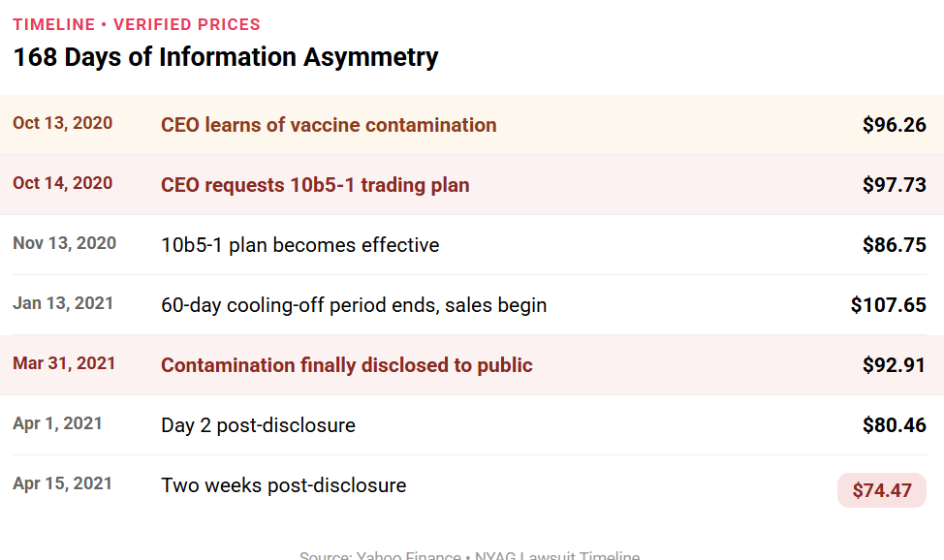Click the highlighted $74.47 price badge

[882, 490]
